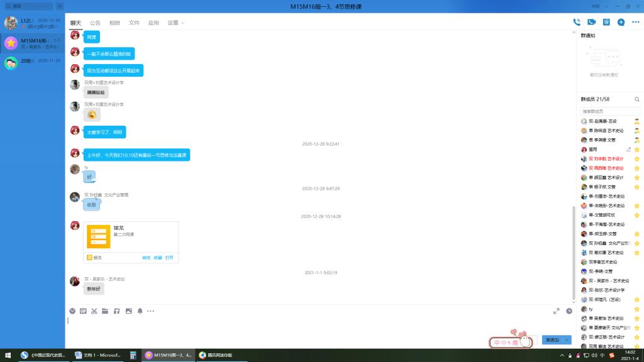
Task: Click 打开 on the 接龙 card
Action: click(x=169, y=257)
